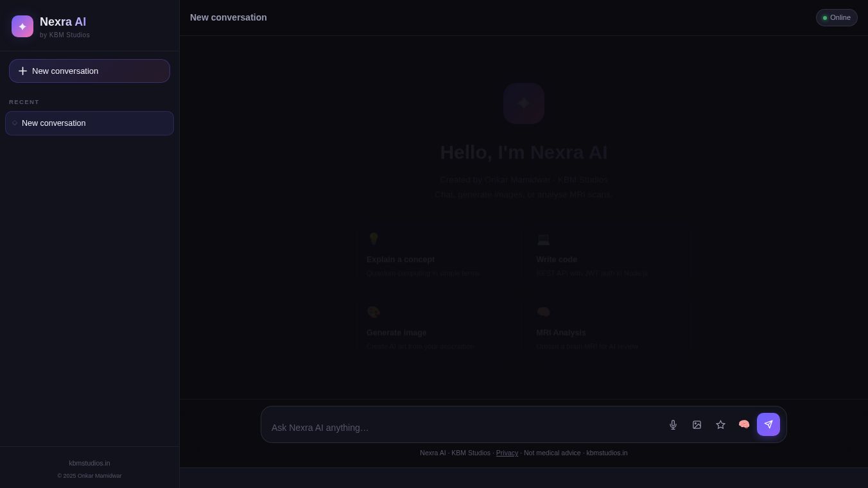Click kbmstudios.in link in the sidebar footer
The width and height of the screenshot is (868, 488).
89,463
